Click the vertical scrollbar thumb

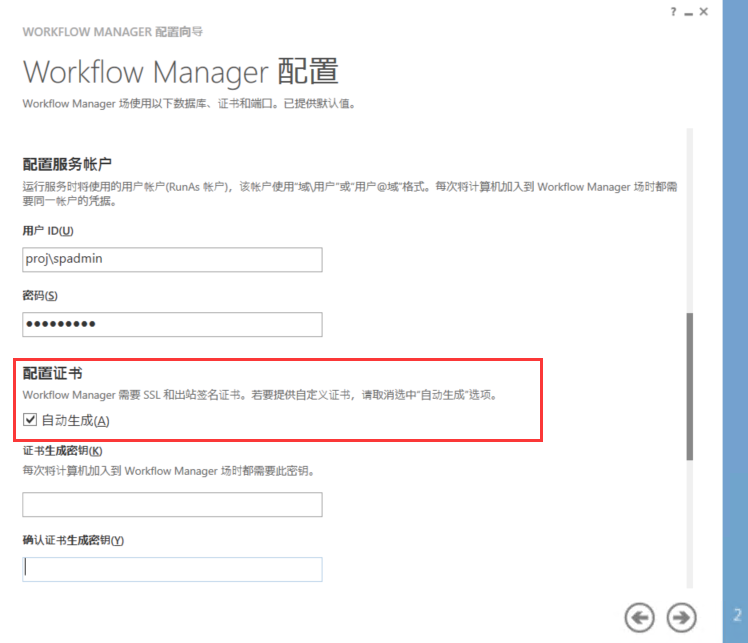689,386
